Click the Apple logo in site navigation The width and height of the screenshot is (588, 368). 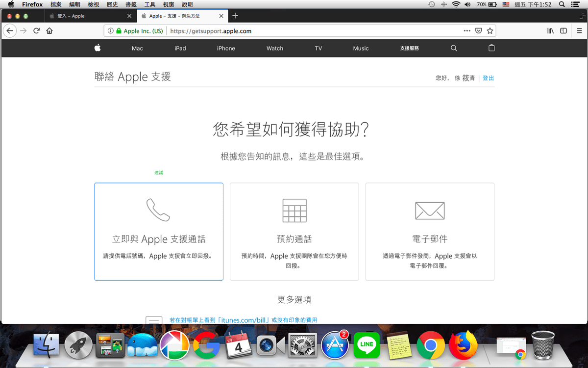point(98,48)
